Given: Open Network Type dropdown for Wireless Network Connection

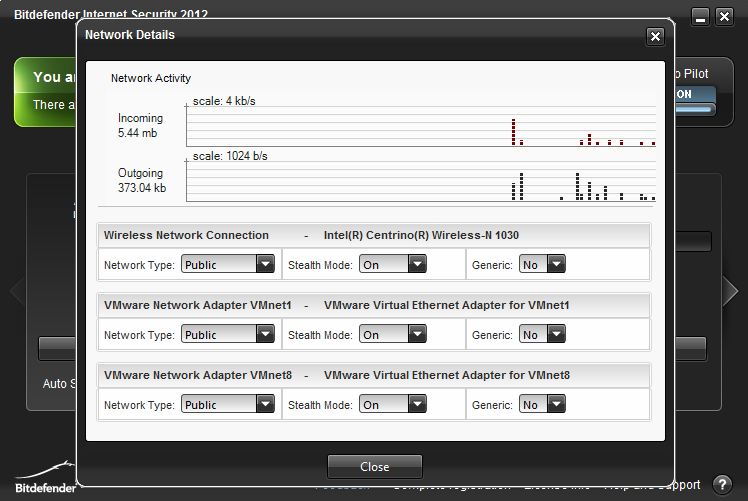Looking at the screenshot, I should coord(228,264).
